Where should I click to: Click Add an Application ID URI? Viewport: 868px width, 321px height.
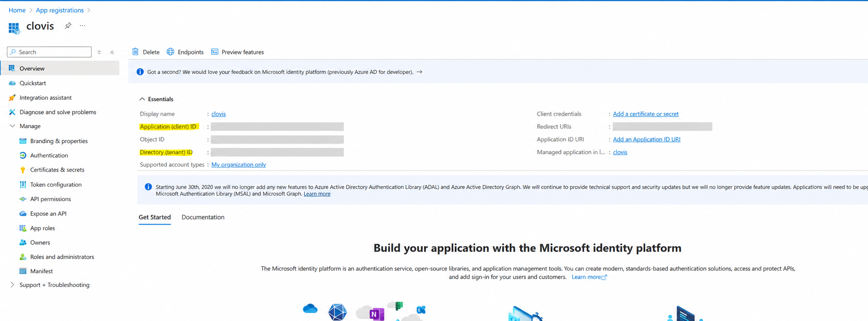click(x=646, y=139)
